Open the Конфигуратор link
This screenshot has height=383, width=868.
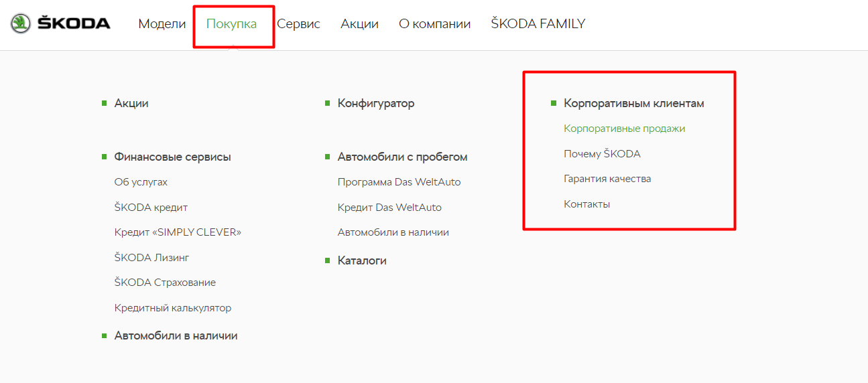(x=376, y=103)
